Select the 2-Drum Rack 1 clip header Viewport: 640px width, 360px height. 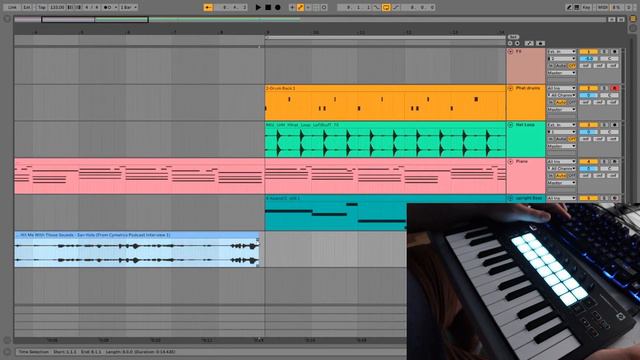[x=385, y=88]
